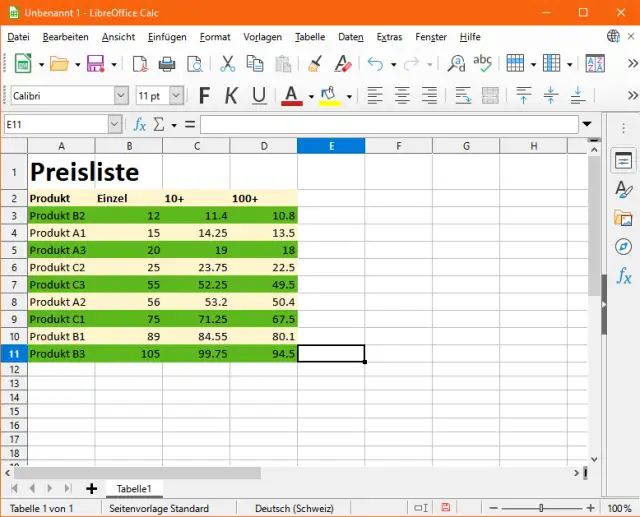This screenshot has width=640, height=517.
Task: Open the Find and Replace tool
Action: pyautogui.click(x=456, y=64)
